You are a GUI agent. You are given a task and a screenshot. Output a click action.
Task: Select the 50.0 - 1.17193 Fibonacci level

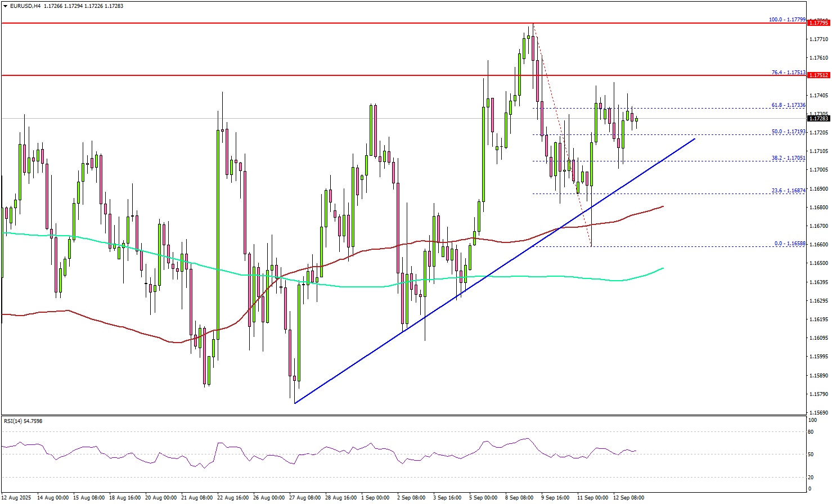pos(788,132)
